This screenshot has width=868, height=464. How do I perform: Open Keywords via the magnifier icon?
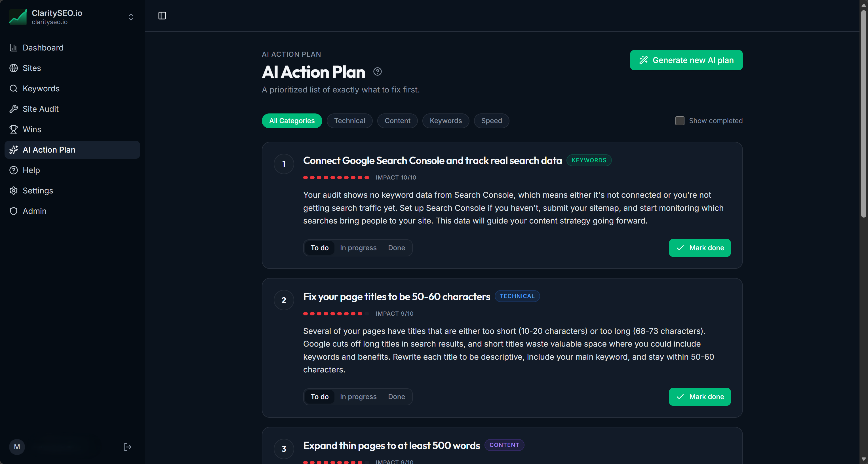[x=14, y=88]
